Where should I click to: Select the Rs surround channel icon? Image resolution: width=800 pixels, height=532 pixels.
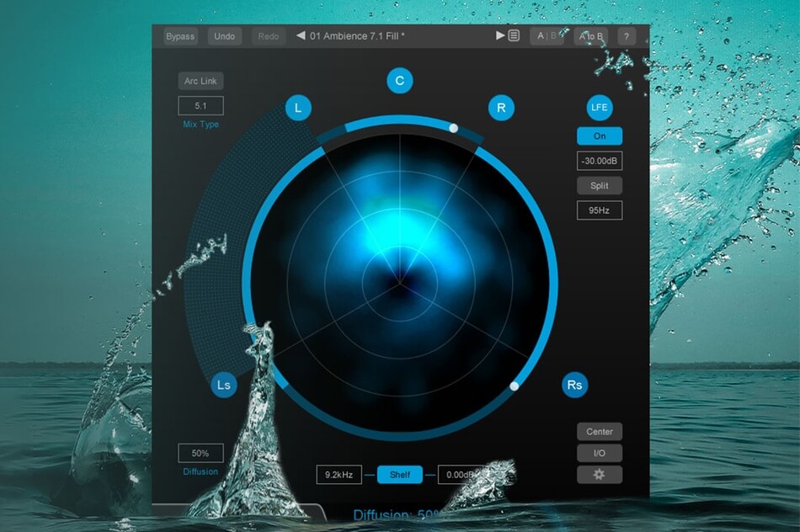(x=574, y=386)
